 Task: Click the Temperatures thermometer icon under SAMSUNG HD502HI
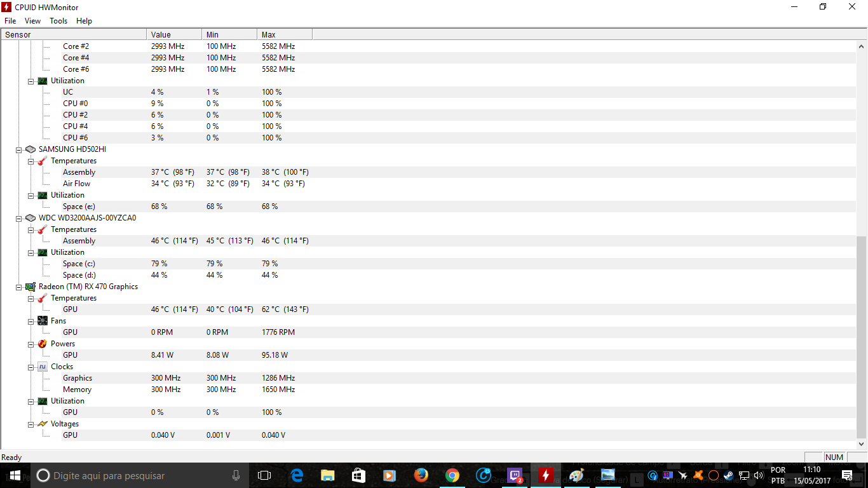pos(43,161)
